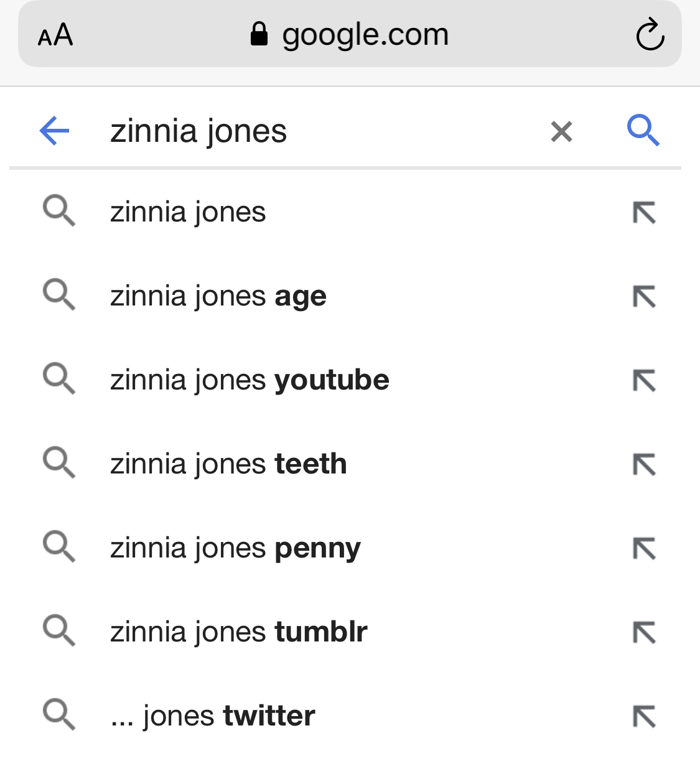Fill query using arrow beside "zinnia jones age"
Image resolution: width=700 pixels, height=774 pixels.
tap(644, 297)
